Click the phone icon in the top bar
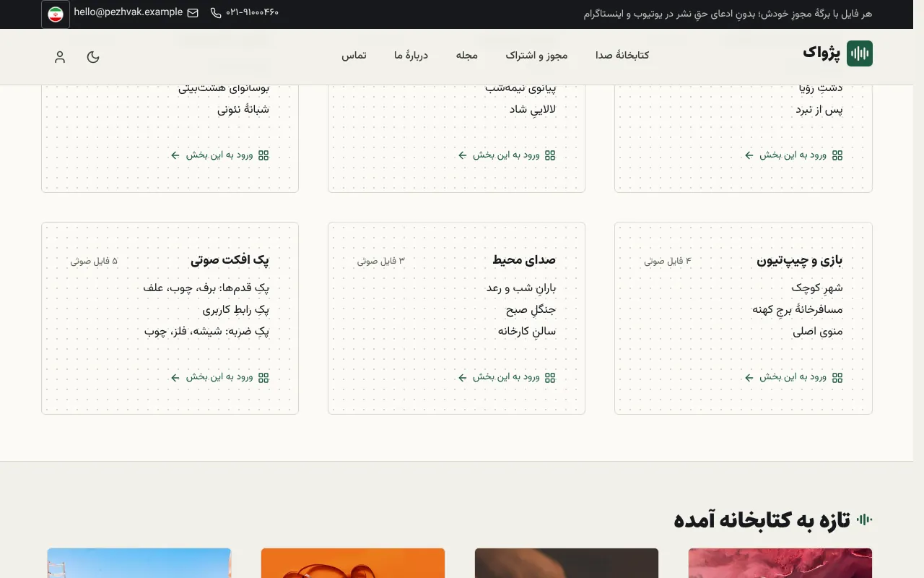Viewport: 924px width, 578px height. (216, 13)
